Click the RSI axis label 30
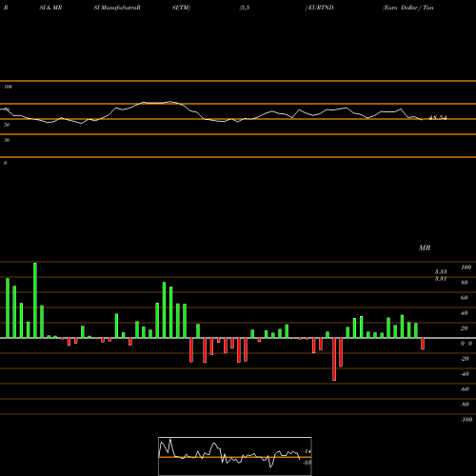 pyautogui.click(x=7, y=140)
